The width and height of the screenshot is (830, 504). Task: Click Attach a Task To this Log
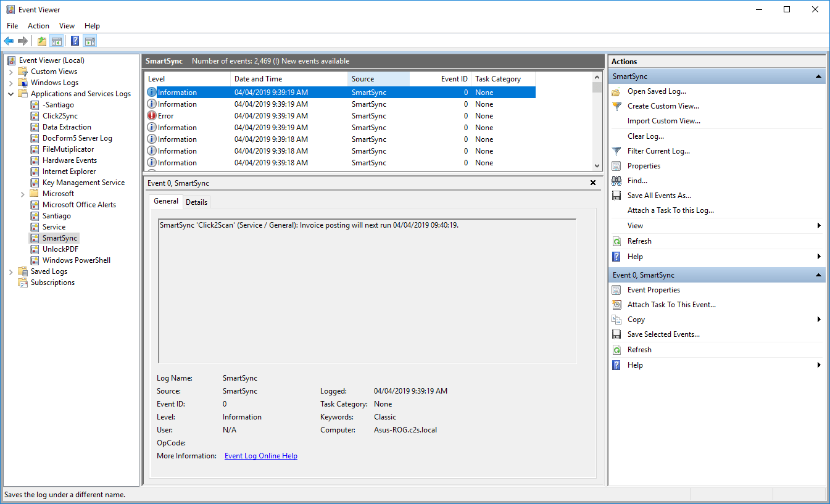(x=671, y=210)
